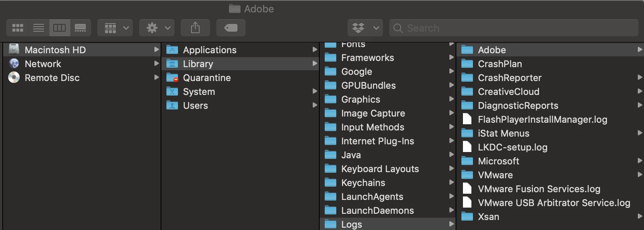Expand arrow next to Remote Disc
The width and height of the screenshot is (644, 230).
tap(156, 77)
